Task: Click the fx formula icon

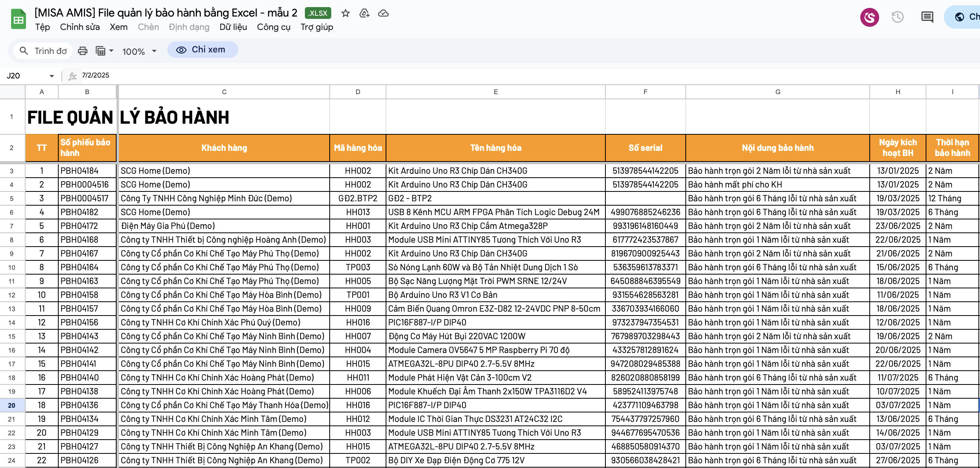Action: click(x=72, y=75)
